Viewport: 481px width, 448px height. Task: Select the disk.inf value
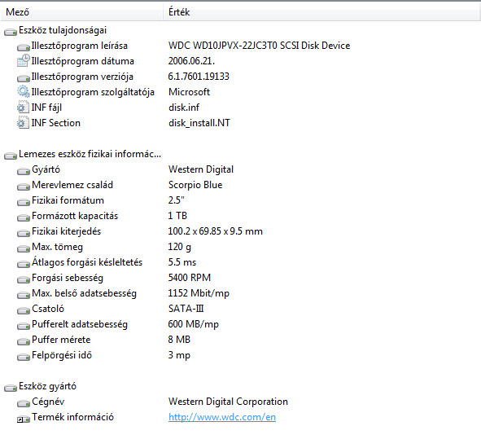pos(184,108)
